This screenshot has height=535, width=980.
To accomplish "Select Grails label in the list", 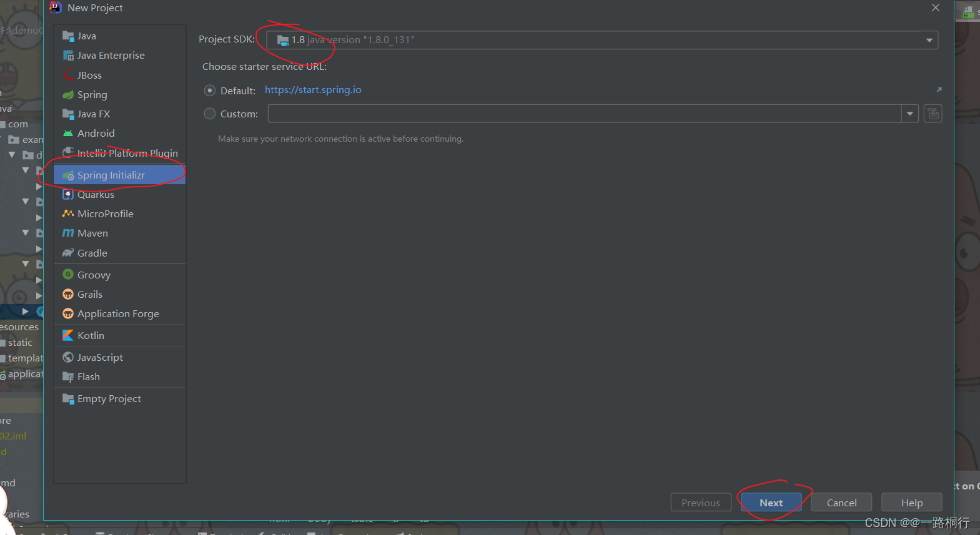I will pyautogui.click(x=90, y=295).
